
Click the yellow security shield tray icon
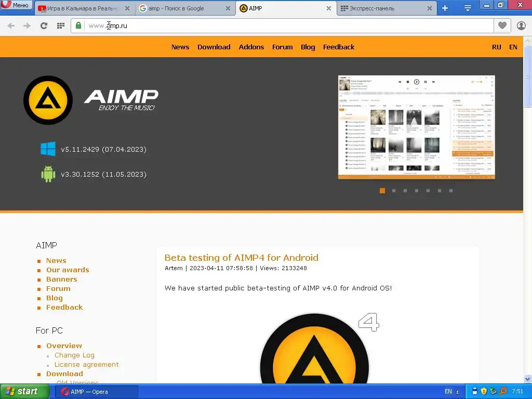484,392
